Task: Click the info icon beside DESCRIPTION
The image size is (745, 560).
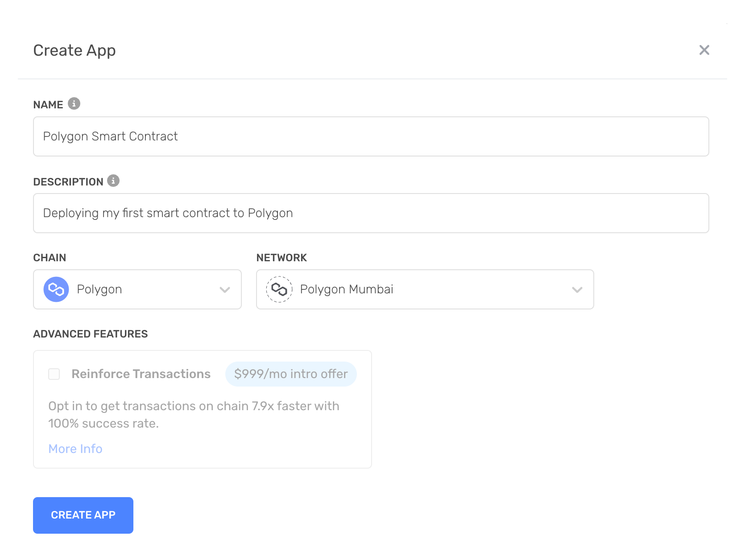Action: pyautogui.click(x=114, y=181)
